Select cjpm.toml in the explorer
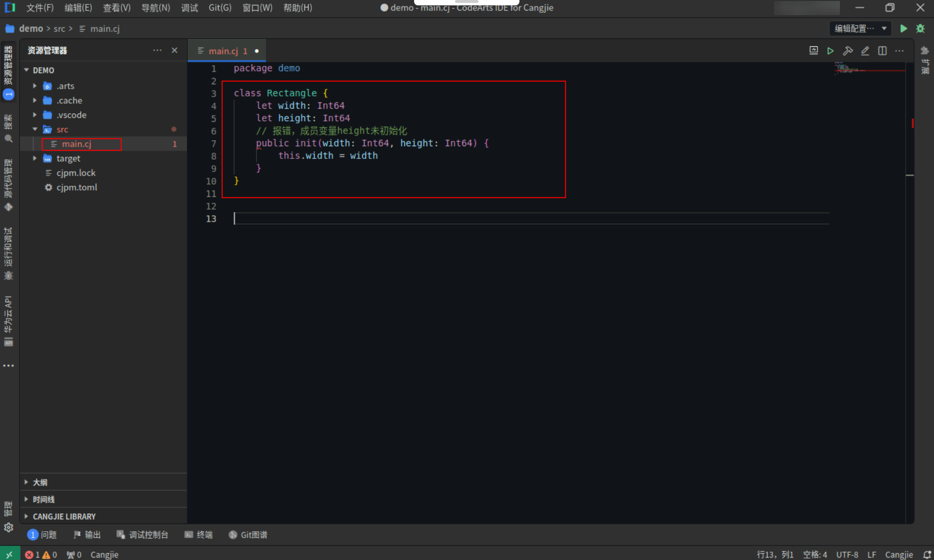 77,187
